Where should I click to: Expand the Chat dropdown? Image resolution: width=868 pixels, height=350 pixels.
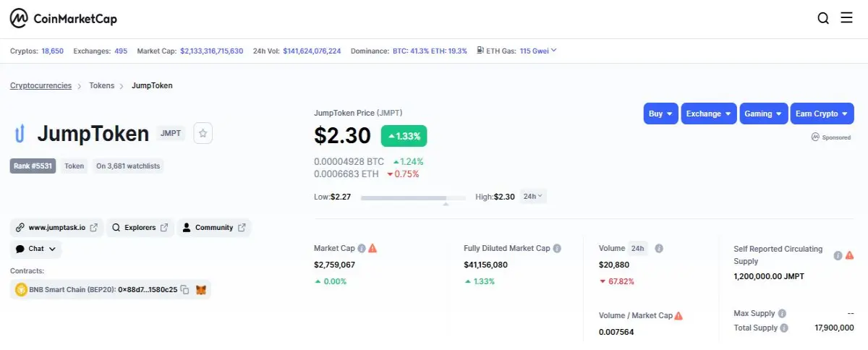point(35,249)
